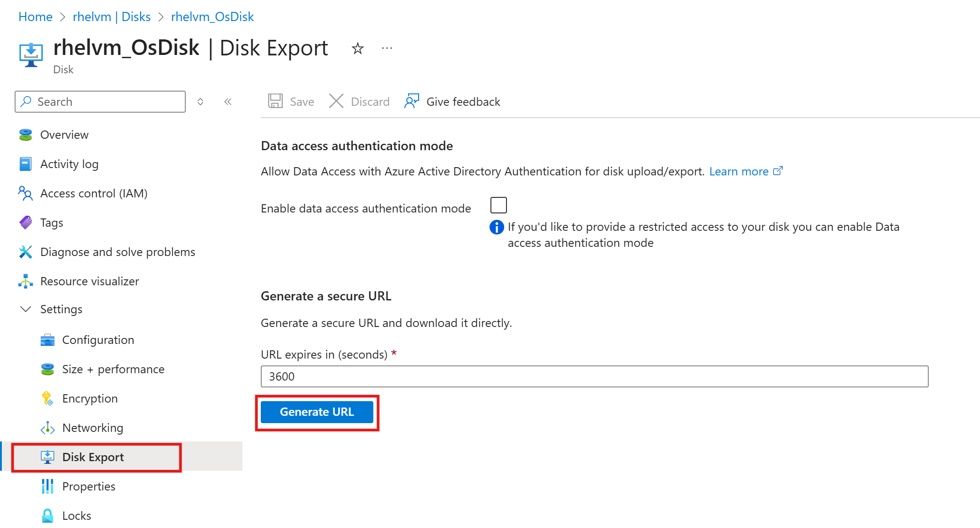
Task: Collapse the sidebar with double chevron
Action: point(228,102)
